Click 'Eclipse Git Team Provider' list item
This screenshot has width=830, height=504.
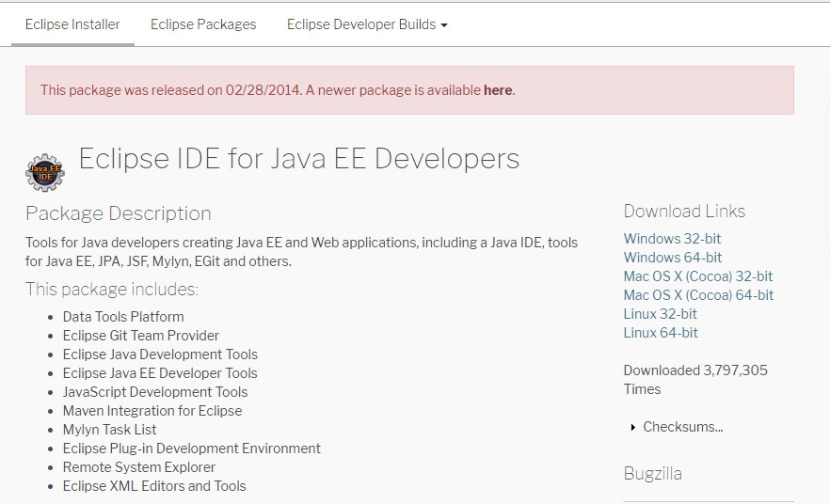click(141, 336)
